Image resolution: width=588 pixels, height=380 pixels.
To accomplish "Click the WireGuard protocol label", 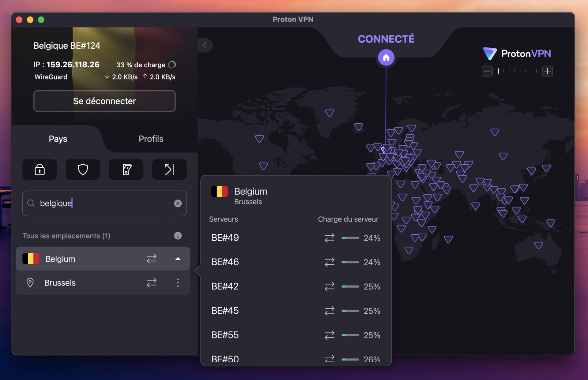I will [51, 77].
